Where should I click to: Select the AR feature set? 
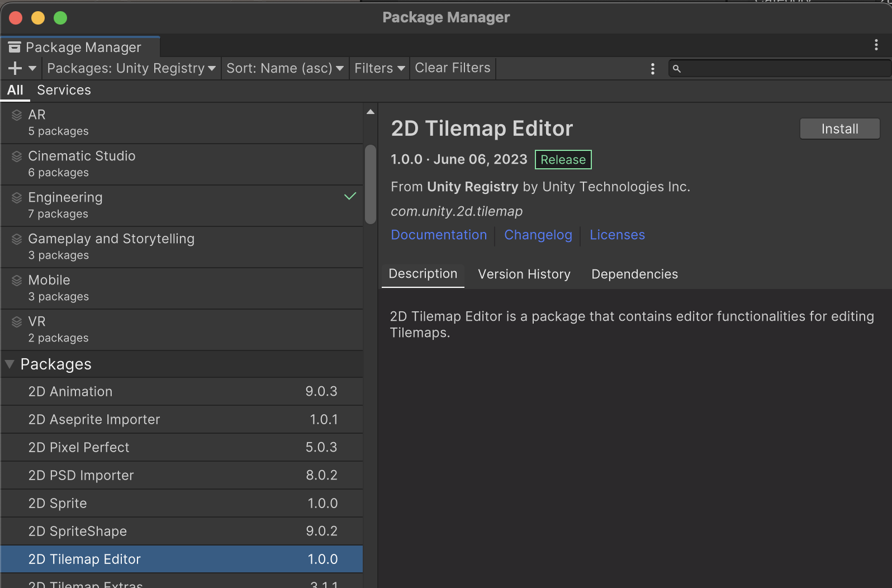tap(182, 123)
